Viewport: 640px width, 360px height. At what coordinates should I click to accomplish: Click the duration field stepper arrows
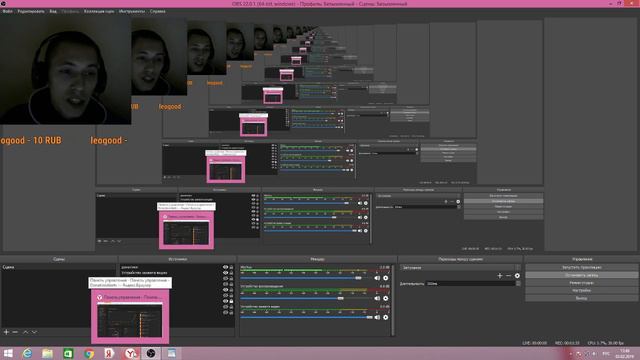tap(518, 283)
